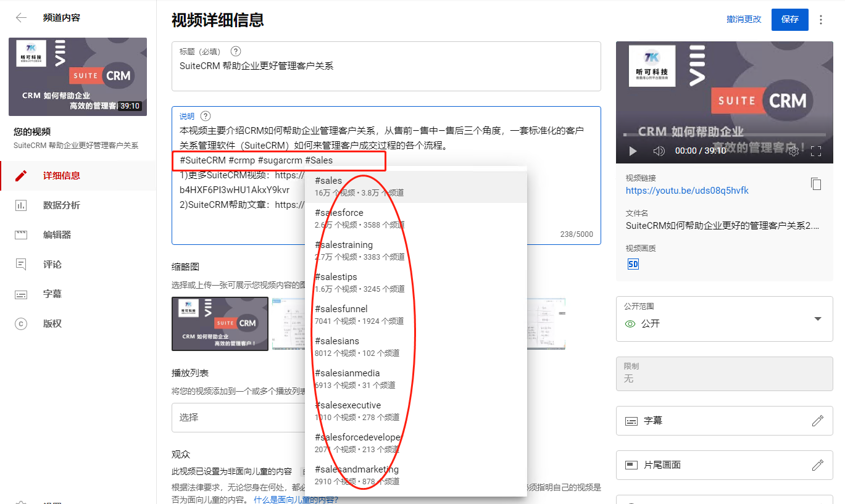845x504 pixels.
Task: Select the #salestips hashtag suggestion
Action: [x=416, y=283]
